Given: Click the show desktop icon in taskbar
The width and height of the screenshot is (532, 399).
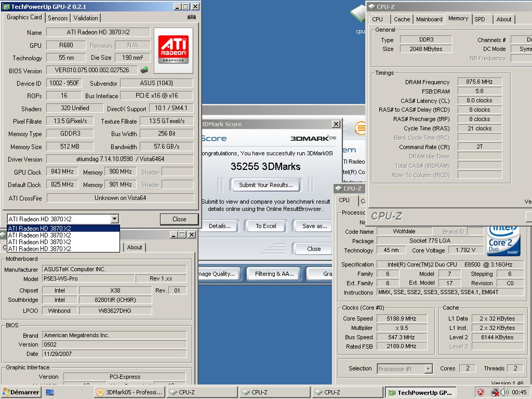Looking at the screenshot, I should 50,393.
